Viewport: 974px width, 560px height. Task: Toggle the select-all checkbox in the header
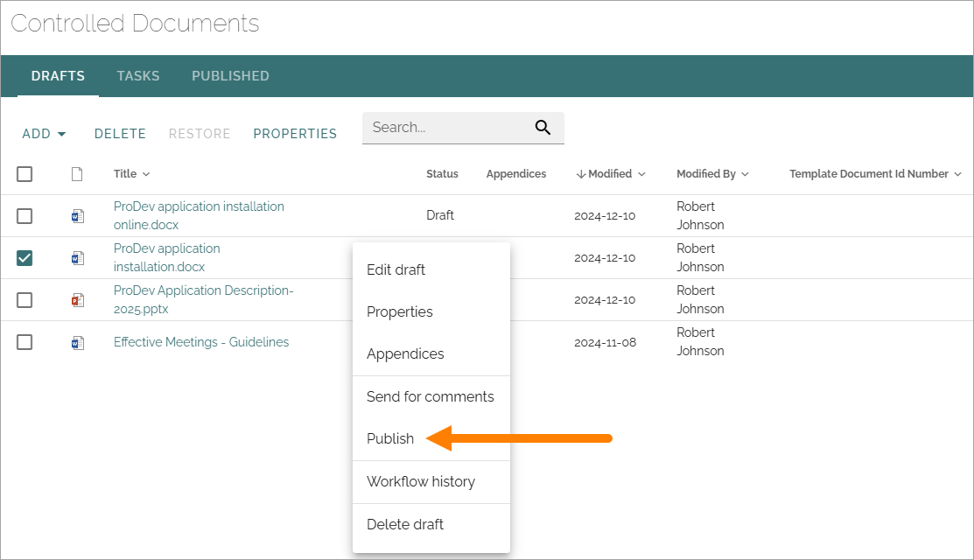click(x=25, y=174)
